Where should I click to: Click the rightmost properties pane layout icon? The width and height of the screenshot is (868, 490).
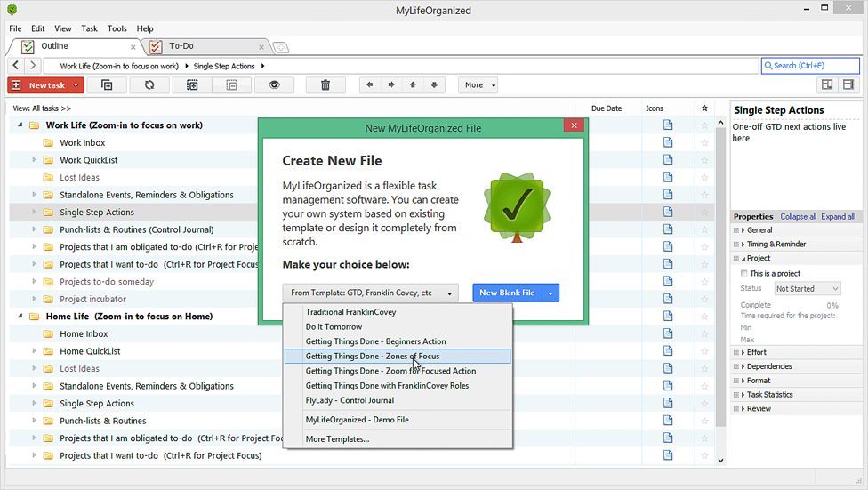(848, 84)
